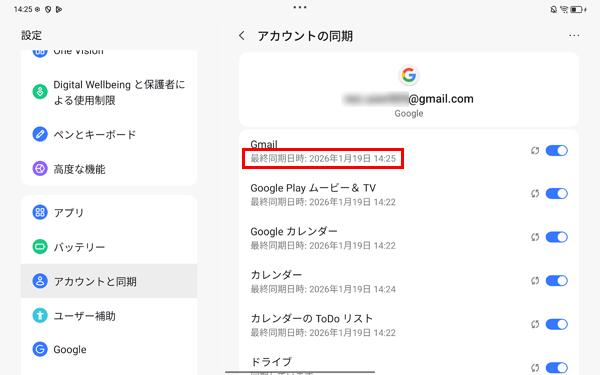Screen dimensions: 600x375
Task: Tap the clock showing 14:25
Action: [x=23, y=10]
